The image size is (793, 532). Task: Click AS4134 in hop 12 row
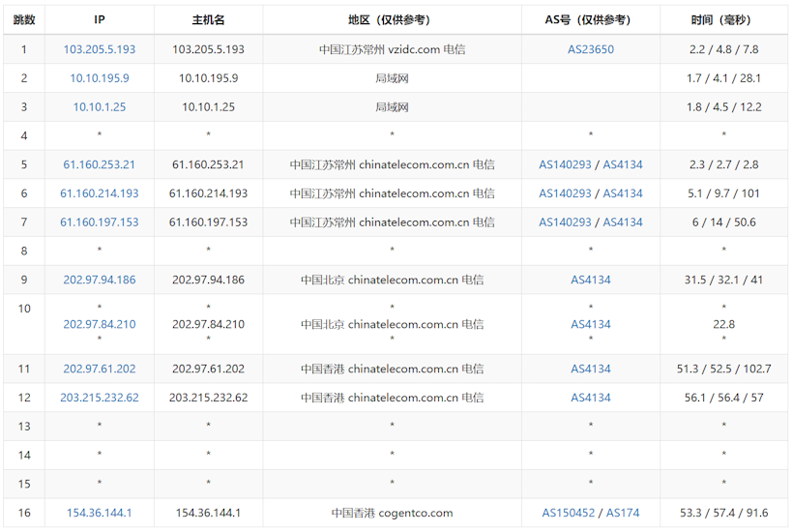[x=590, y=398]
